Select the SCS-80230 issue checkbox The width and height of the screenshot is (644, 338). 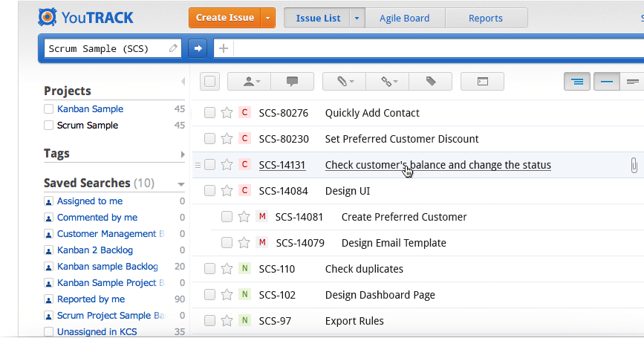pos(209,139)
